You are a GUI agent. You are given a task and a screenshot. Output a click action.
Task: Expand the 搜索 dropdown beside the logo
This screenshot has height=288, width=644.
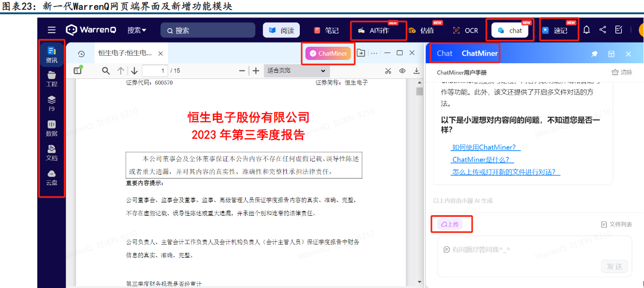point(137,30)
